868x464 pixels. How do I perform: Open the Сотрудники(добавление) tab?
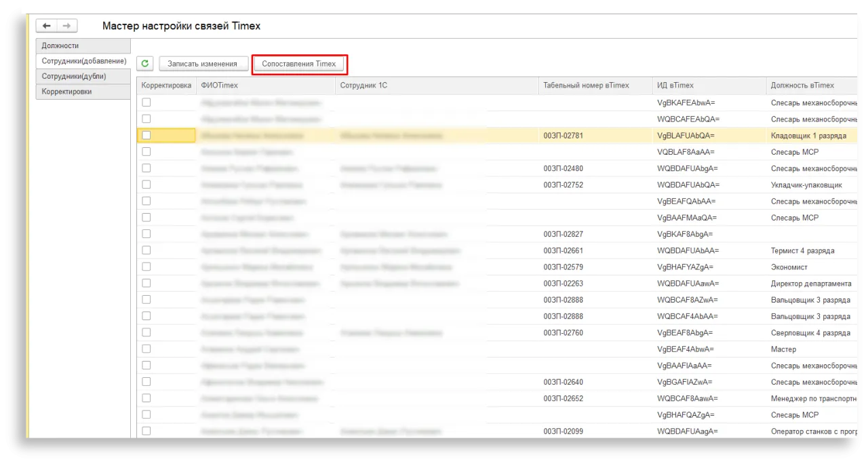pyautogui.click(x=83, y=61)
